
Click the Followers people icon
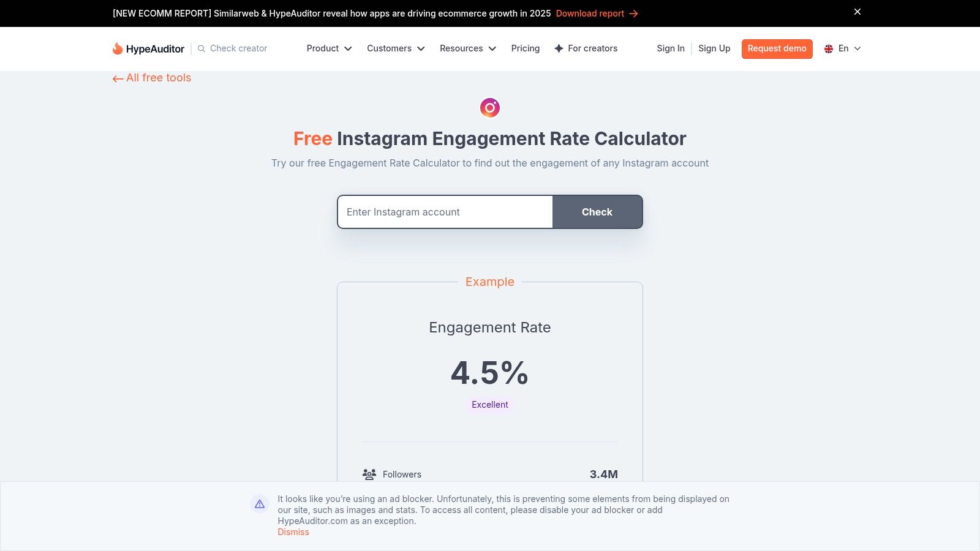(x=369, y=474)
